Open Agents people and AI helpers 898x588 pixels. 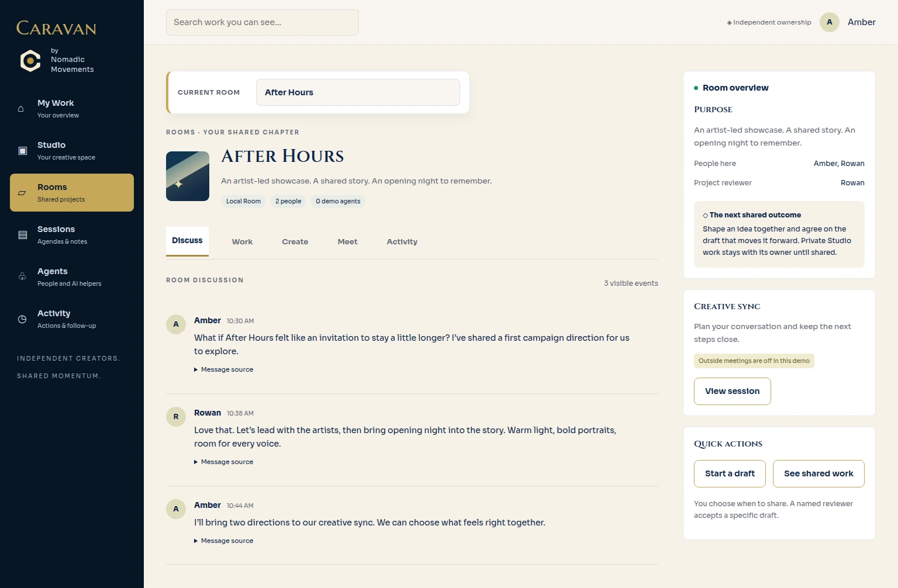click(x=72, y=277)
